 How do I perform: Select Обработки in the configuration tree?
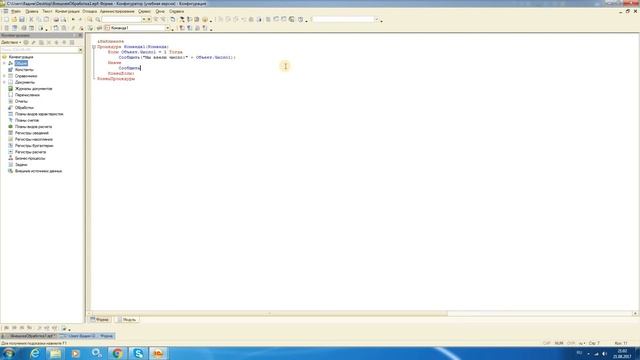coord(24,108)
